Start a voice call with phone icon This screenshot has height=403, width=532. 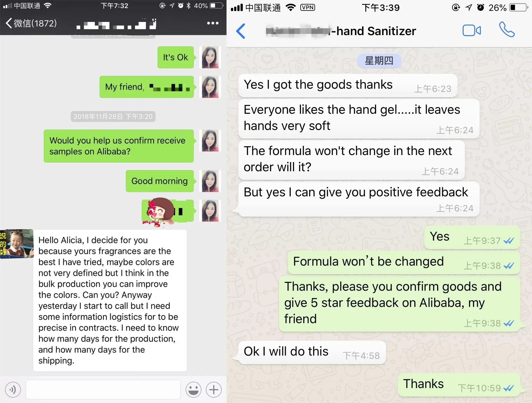(x=507, y=30)
